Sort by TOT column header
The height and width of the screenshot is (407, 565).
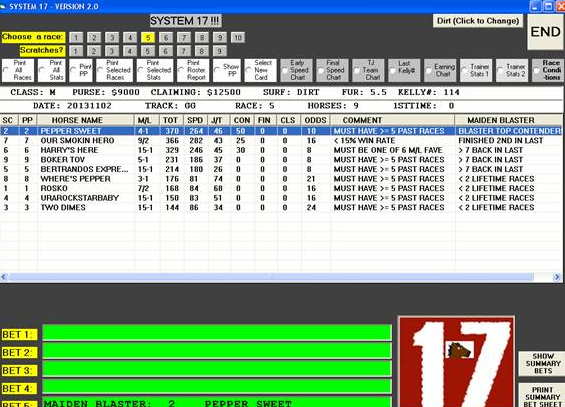click(x=172, y=120)
